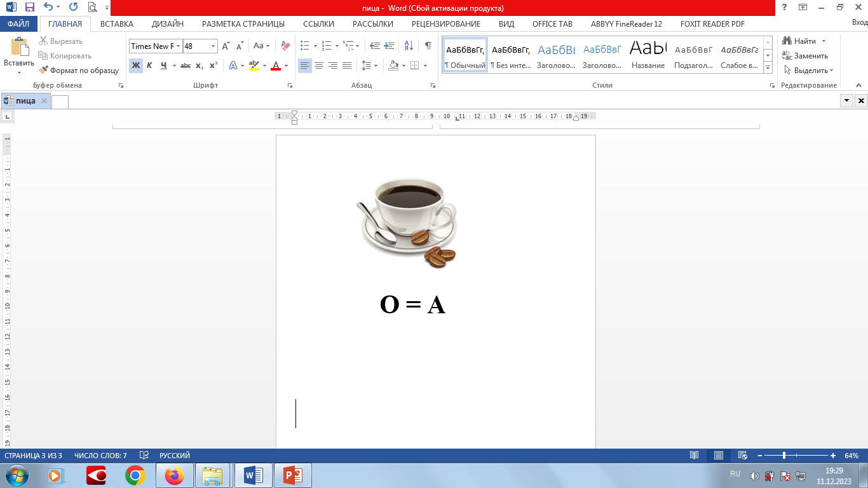Open the font name dropdown
The height and width of the screenshot is (488, 868).
(179, 46)
